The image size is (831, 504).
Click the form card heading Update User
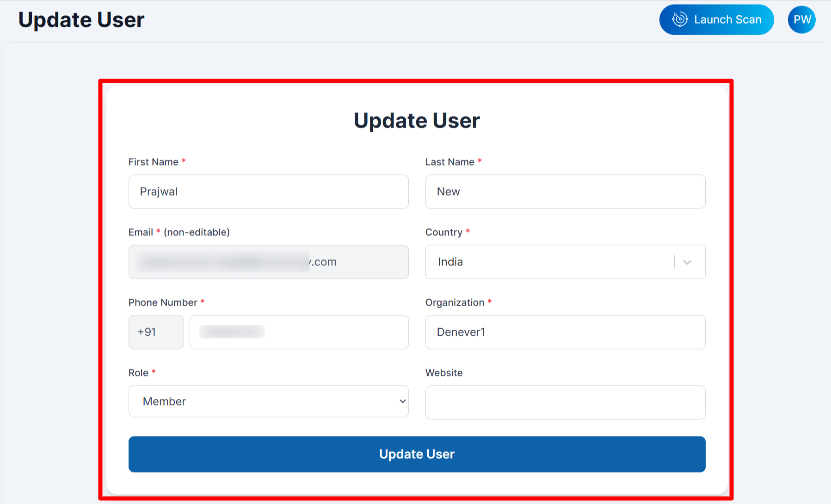(x=417, y=121)
